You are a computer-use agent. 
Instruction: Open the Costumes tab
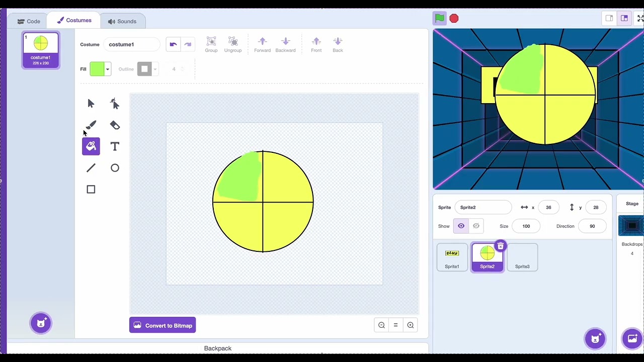click(x=74, y=21)
